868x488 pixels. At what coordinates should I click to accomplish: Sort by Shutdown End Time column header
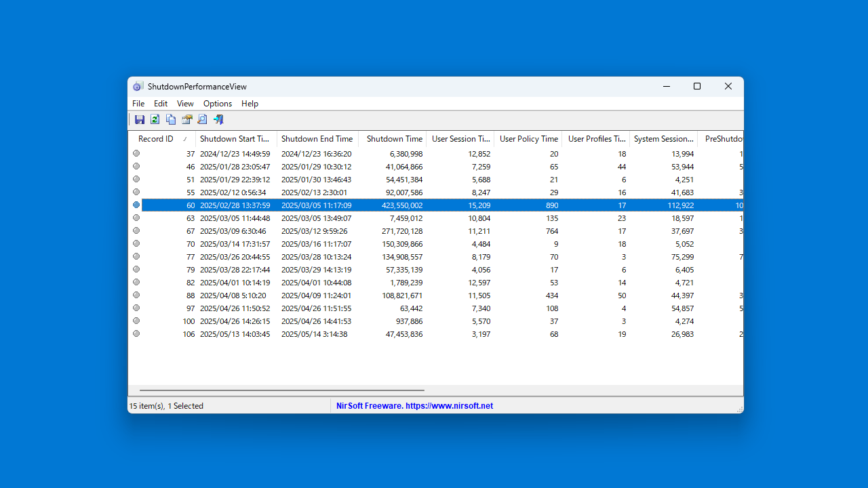[317, 139]
